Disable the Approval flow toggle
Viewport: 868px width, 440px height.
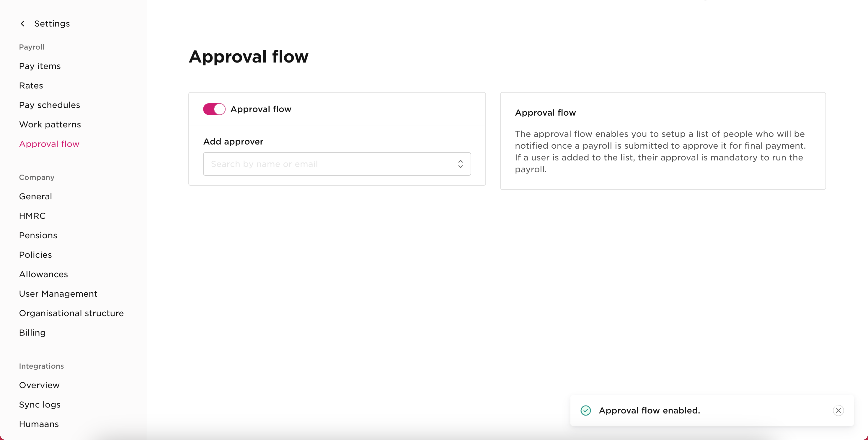point(214,109)
